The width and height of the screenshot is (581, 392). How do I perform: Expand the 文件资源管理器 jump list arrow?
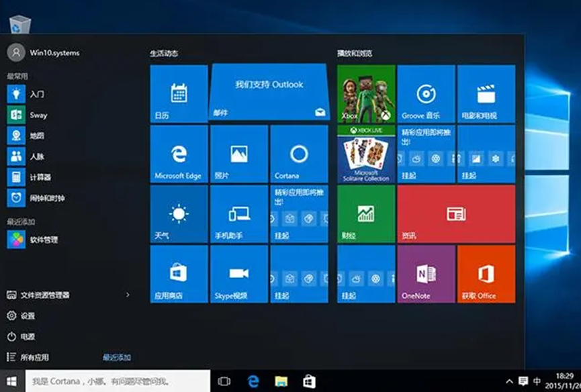(128, 295)
